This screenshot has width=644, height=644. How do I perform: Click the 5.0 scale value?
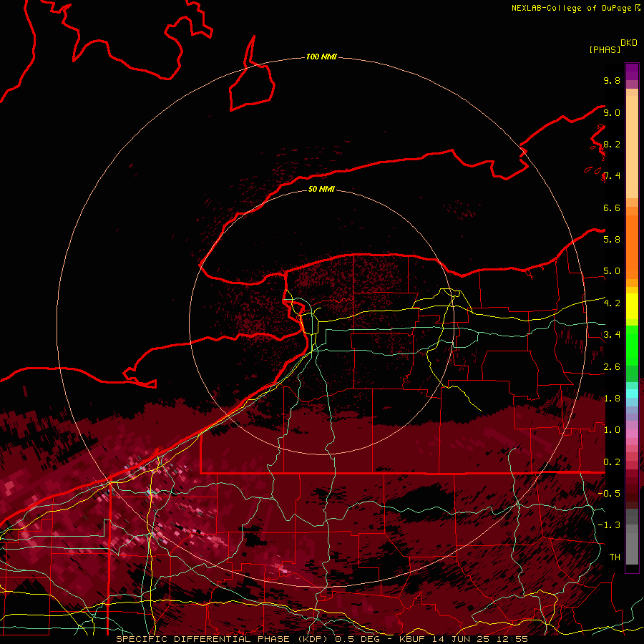pyautogui.click(x=612, y=271)
